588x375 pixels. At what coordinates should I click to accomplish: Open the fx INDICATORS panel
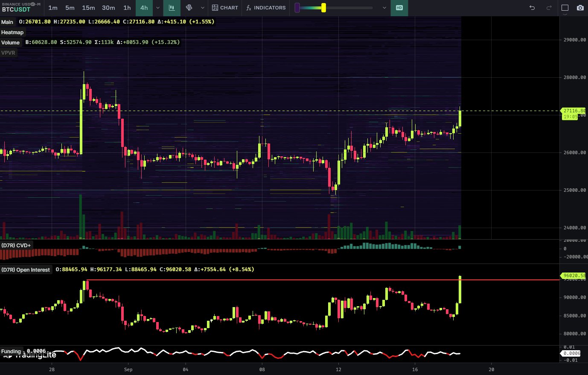click(265, 8)
